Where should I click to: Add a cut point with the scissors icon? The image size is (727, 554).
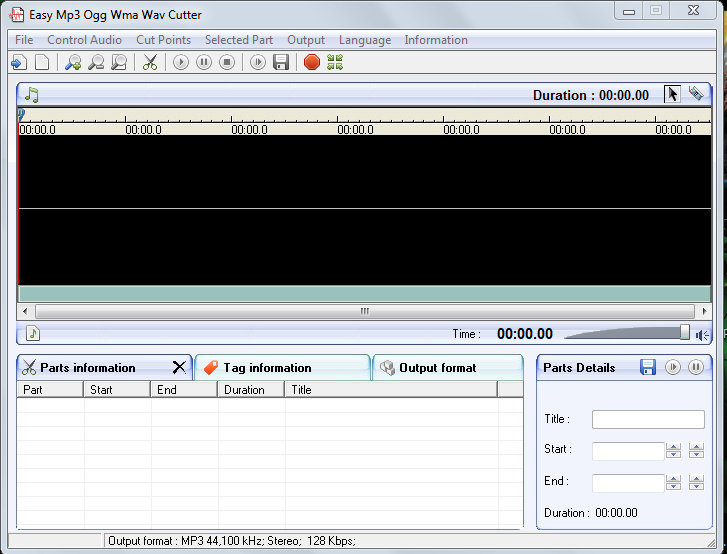[x=150, y=62]
